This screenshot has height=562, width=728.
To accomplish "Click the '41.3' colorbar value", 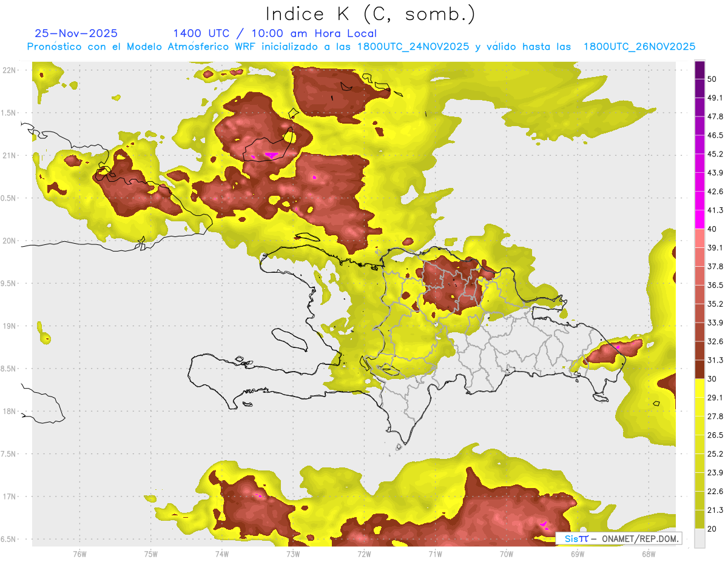I will pos(715,210).
